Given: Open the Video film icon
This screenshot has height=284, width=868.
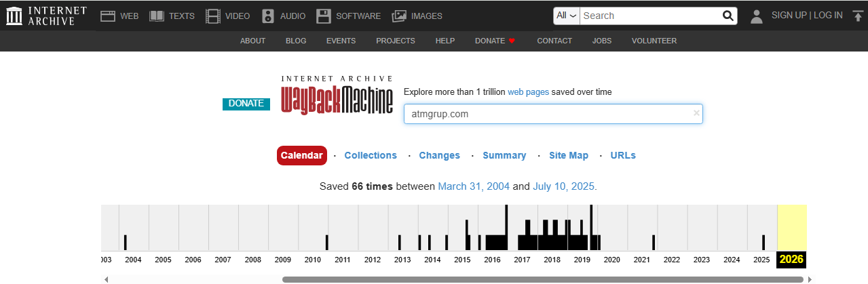Looking at the screenshot, I should pos(213,16).
